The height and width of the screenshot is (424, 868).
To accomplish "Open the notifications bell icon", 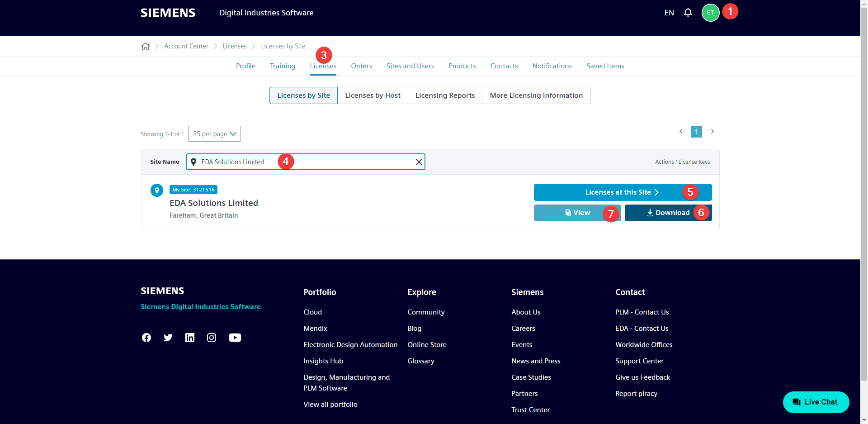I will coord(688,13).
